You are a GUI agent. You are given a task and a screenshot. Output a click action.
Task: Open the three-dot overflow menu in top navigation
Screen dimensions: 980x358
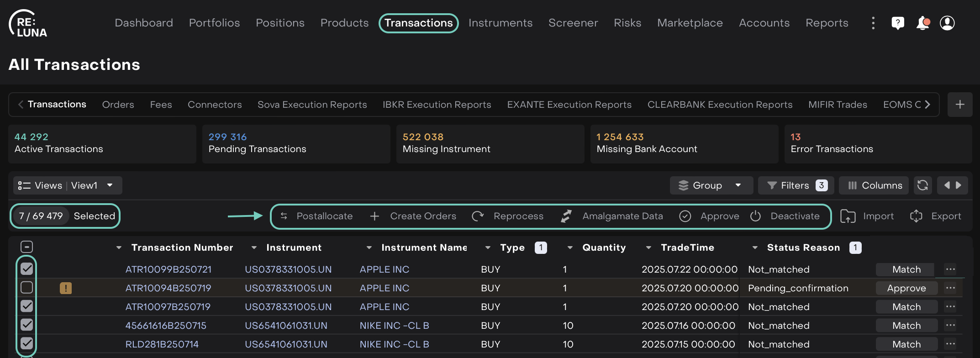pos(873,23)
